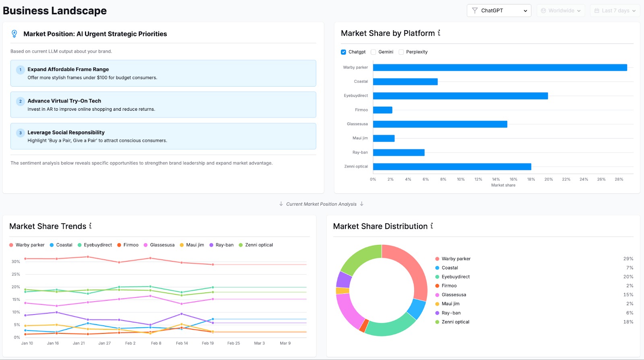
Task: Toggle Maui jim series in trends legend
Action: pyautogui.click(x=192, y=245)
